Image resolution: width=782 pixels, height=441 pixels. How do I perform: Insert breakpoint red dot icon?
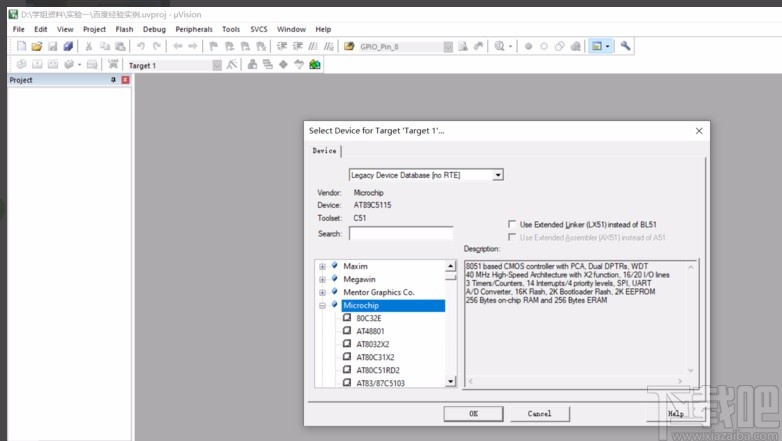(528, 46)
